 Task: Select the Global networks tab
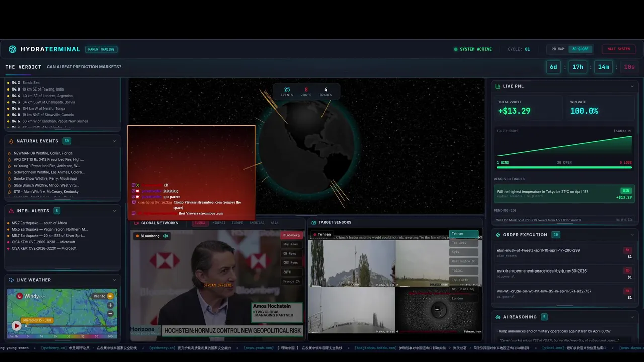(200, 223)
